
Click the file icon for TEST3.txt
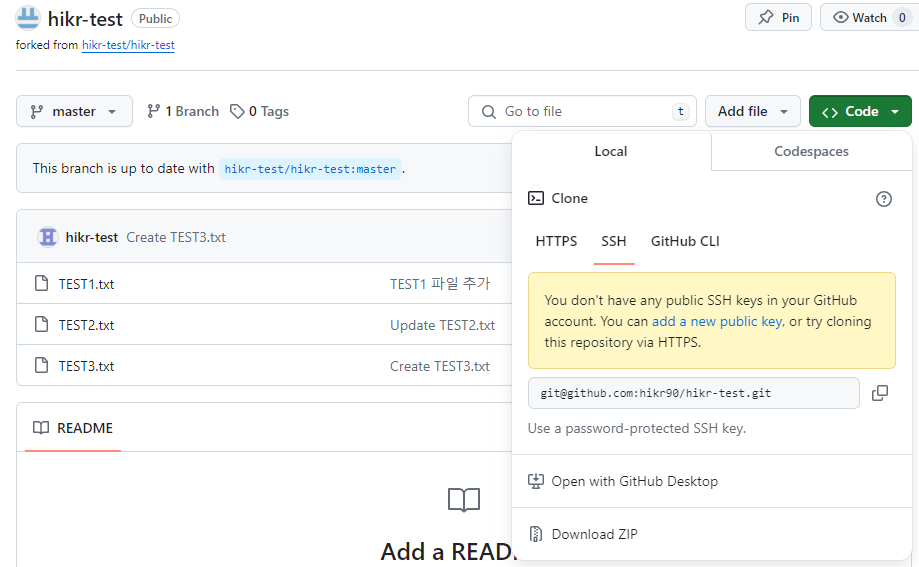pos(42,365)
